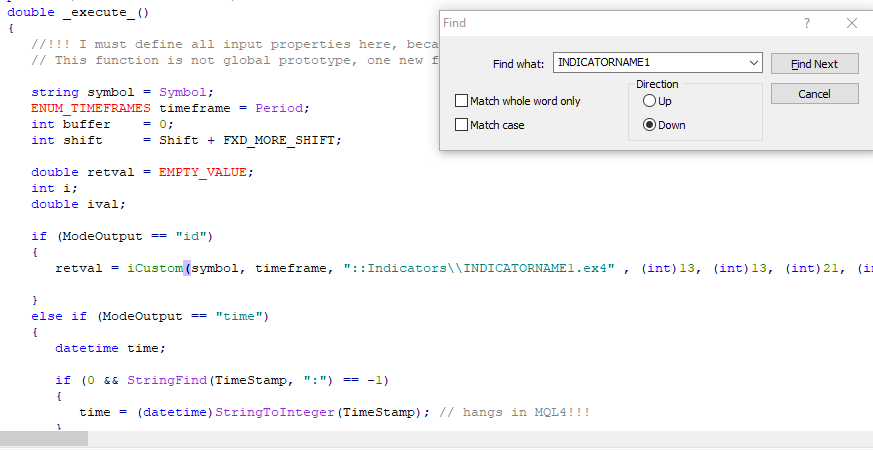
Task: Click the "datetime time;" declaration line
Action: click(x=110, y=349)
